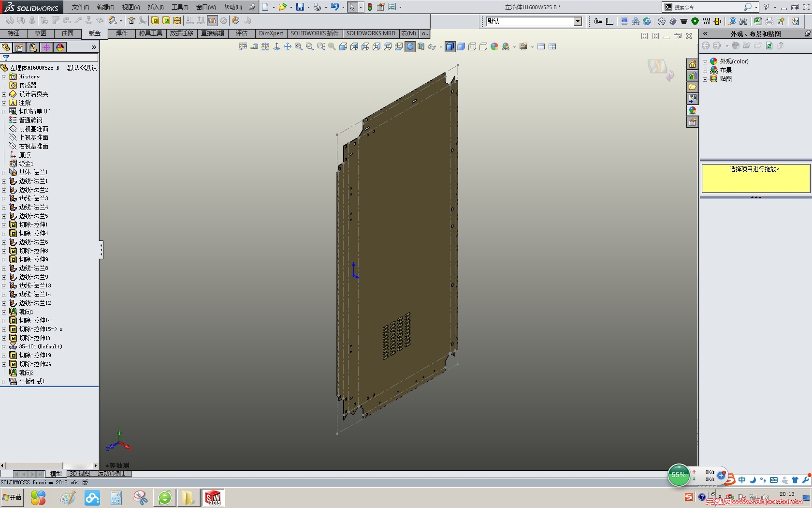Screen dimensions: 812x508
Task: Expand the History node in feature tree
Action: pos(4,76)
